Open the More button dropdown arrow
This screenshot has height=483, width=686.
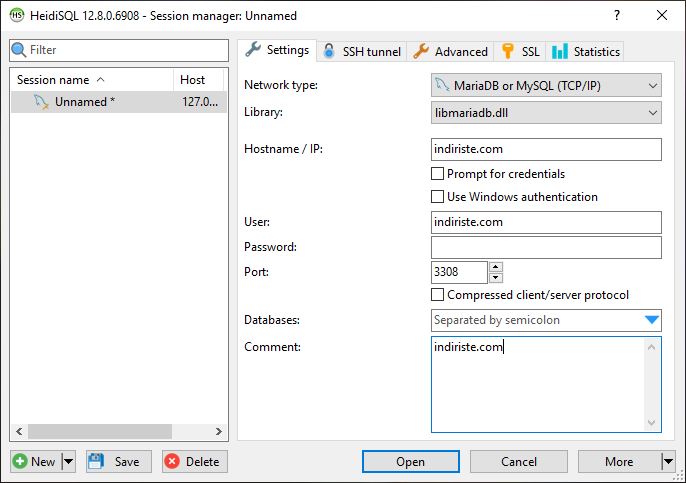(668, 461)
